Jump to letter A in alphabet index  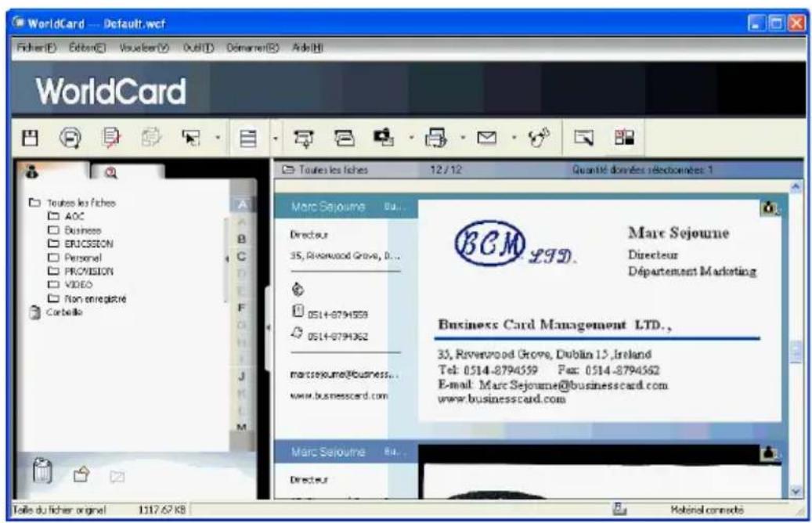coord(242,204)
